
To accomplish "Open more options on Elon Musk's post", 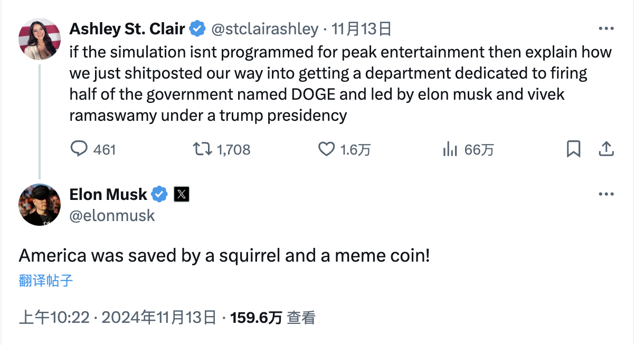I will tap(605, 195).
